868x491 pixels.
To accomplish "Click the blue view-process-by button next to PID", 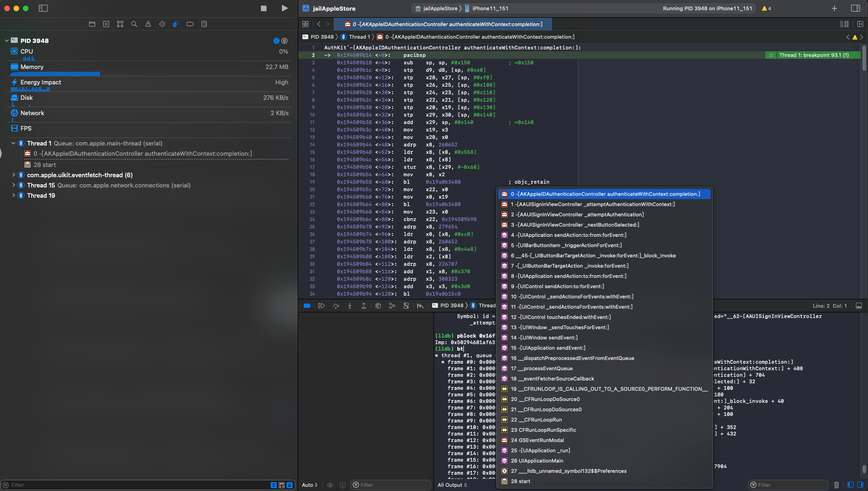I will pyautogui.click(x=276, y=41).
